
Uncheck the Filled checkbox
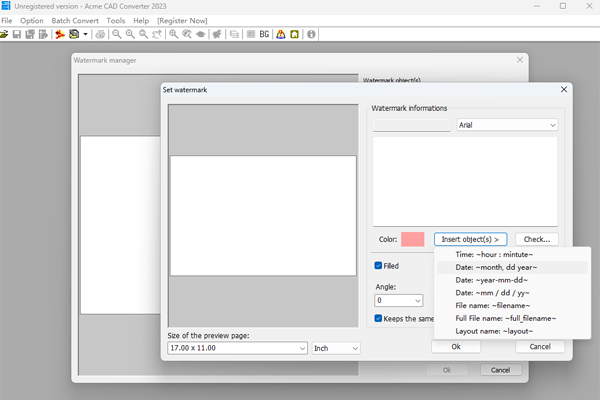click(x=378, y=266)
